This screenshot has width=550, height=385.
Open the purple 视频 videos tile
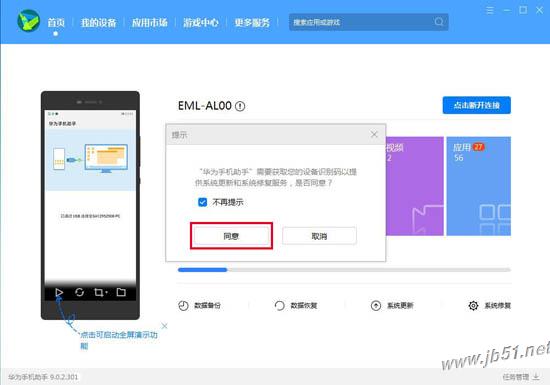415,186
